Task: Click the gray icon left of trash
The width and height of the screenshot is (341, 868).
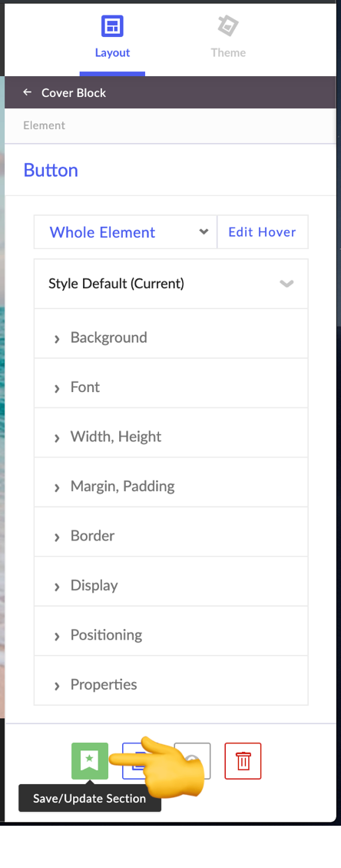Action: pyautogui.click(x=192, y=761)
